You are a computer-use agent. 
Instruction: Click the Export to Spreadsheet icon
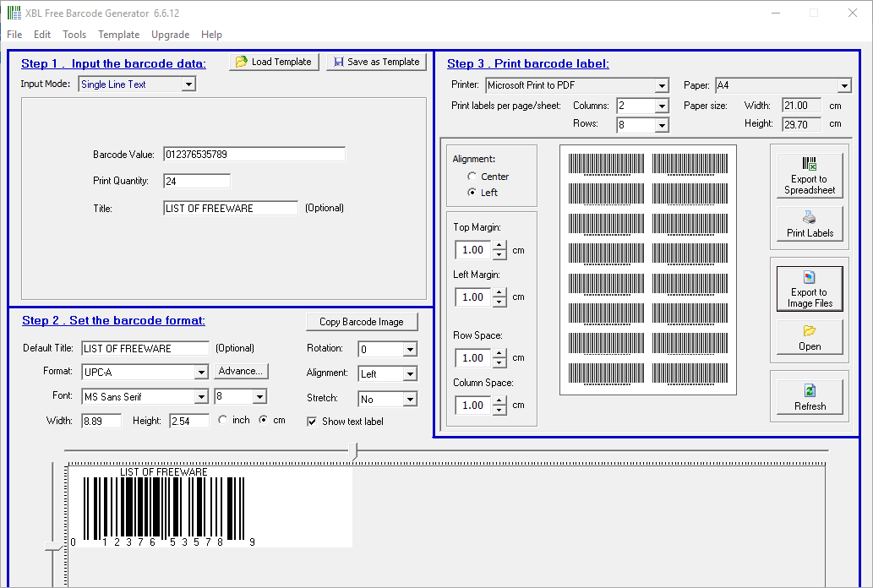click(x=810, y=164)
